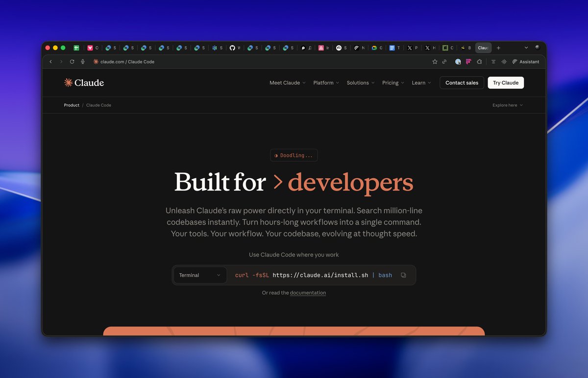Viewport: 588px width, 378px height.
Task: Open the Solutions menu
Action: 361,83
